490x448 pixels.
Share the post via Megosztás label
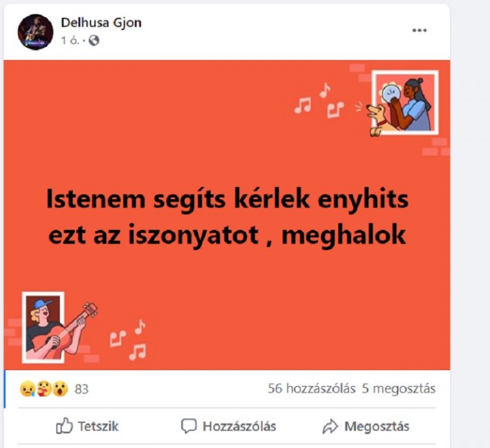pyautogui.click(x=377, y=426)
